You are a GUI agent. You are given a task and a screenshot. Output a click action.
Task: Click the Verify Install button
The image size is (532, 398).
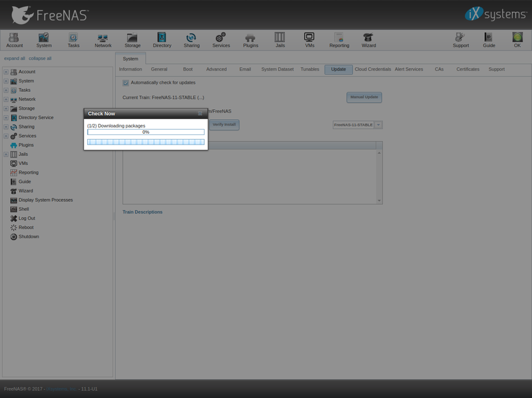pyautogui.click(x=224, y=124)
